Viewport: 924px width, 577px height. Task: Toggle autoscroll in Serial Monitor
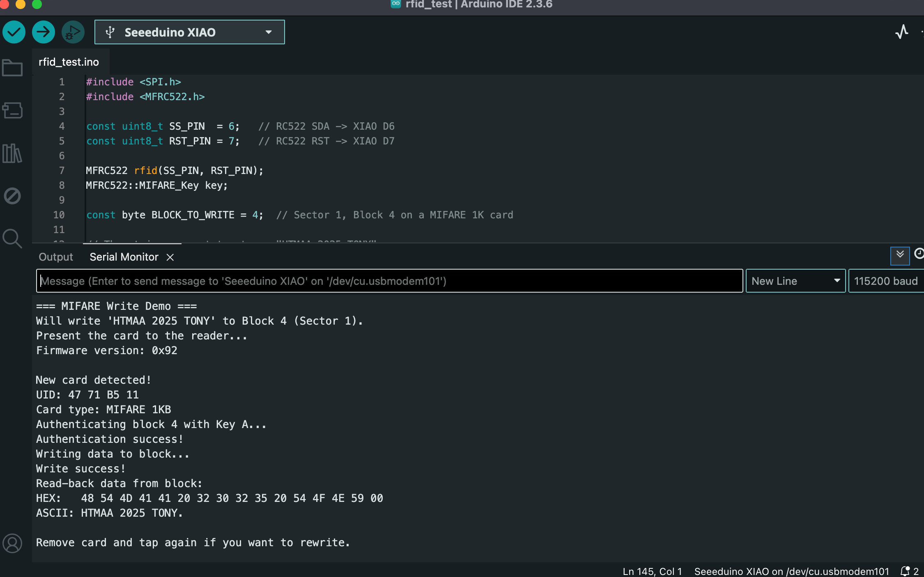900,255
